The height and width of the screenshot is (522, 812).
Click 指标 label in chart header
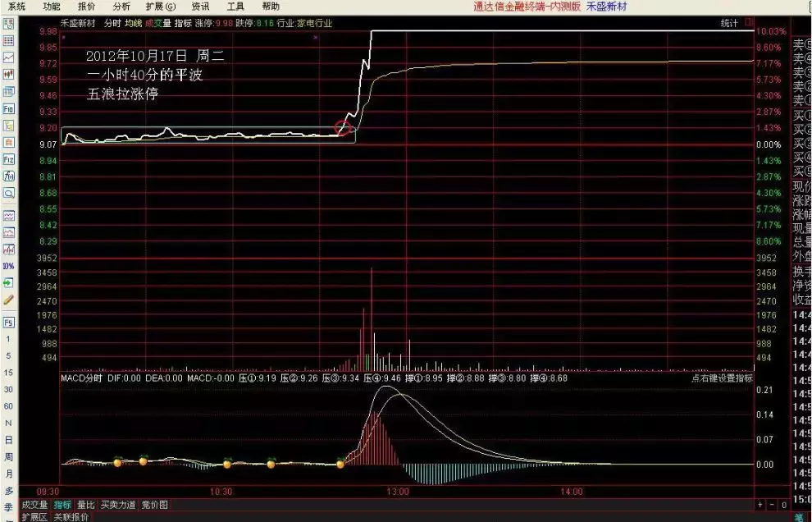point(183,23)
